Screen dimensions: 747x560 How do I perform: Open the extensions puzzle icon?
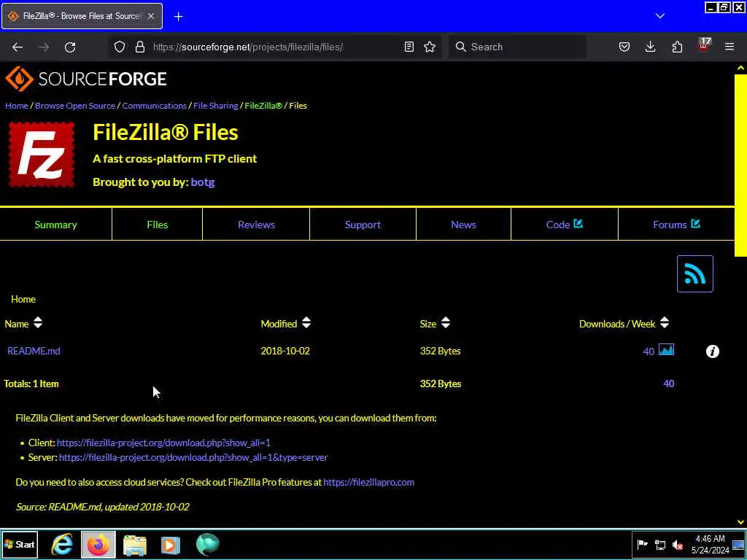point(677,47)
